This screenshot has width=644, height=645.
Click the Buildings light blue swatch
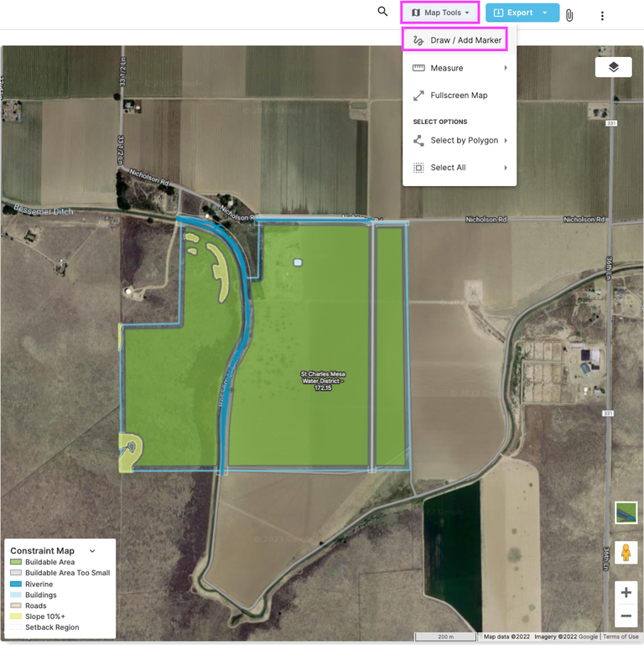coord(16,595)
